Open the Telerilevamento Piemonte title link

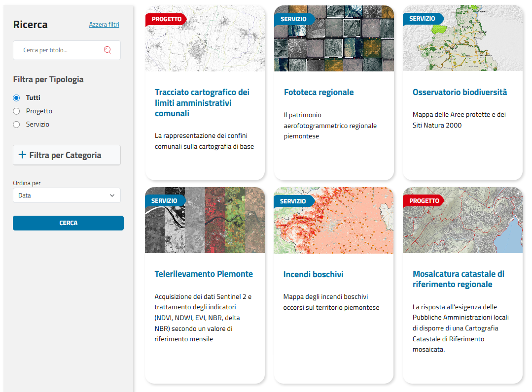pyautogui.click(x=204, y=274)
